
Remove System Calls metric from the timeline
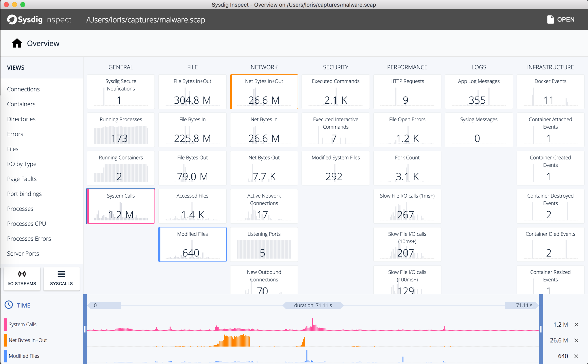pyautogui.click(x=576, y=324)
